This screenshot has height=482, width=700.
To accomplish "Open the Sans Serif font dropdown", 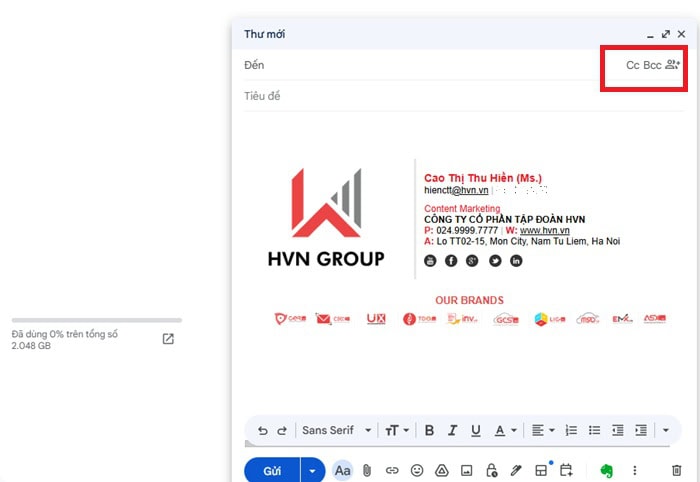I will coord(337,430).
